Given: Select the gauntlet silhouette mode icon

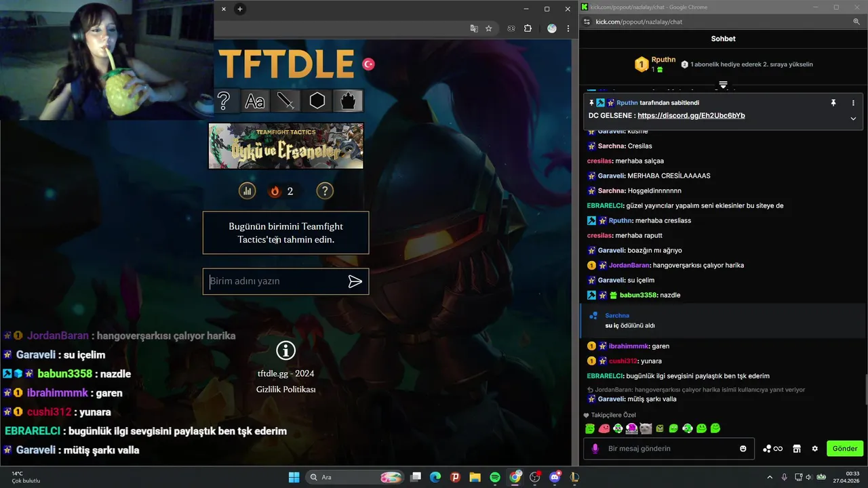Looking at the screenshot, I should point(348,101).
